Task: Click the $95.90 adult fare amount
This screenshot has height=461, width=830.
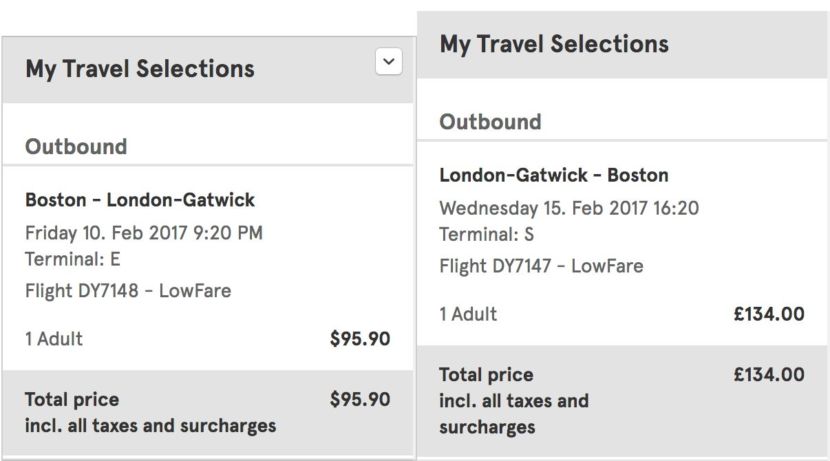Action: [360, 339]
